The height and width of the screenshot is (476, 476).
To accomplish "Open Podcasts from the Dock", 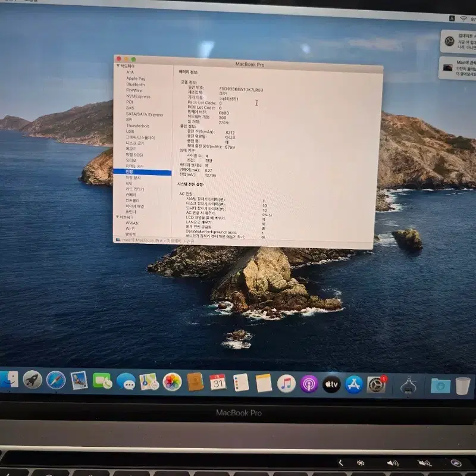I will 309,384.
